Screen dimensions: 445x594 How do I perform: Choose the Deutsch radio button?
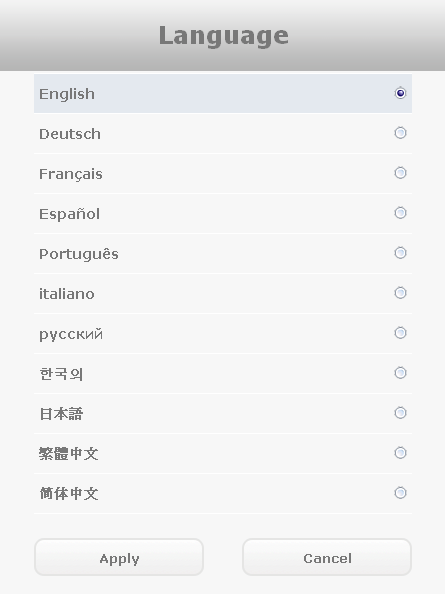400,133
